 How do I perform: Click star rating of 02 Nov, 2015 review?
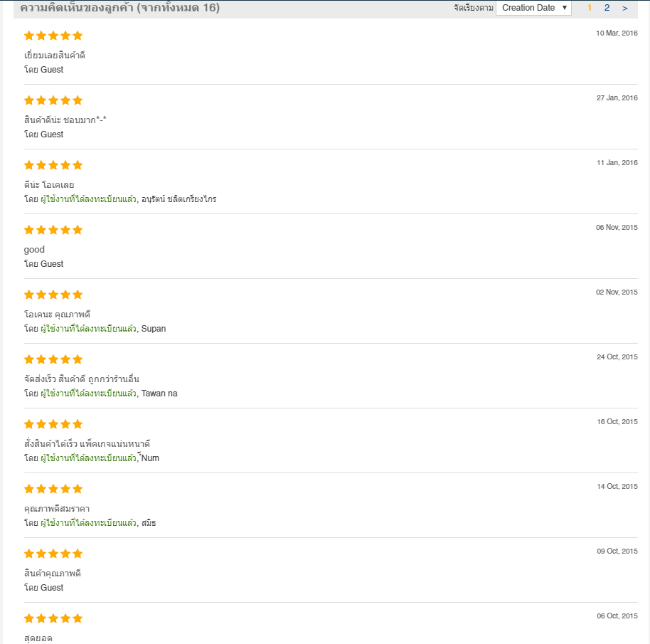53,295
